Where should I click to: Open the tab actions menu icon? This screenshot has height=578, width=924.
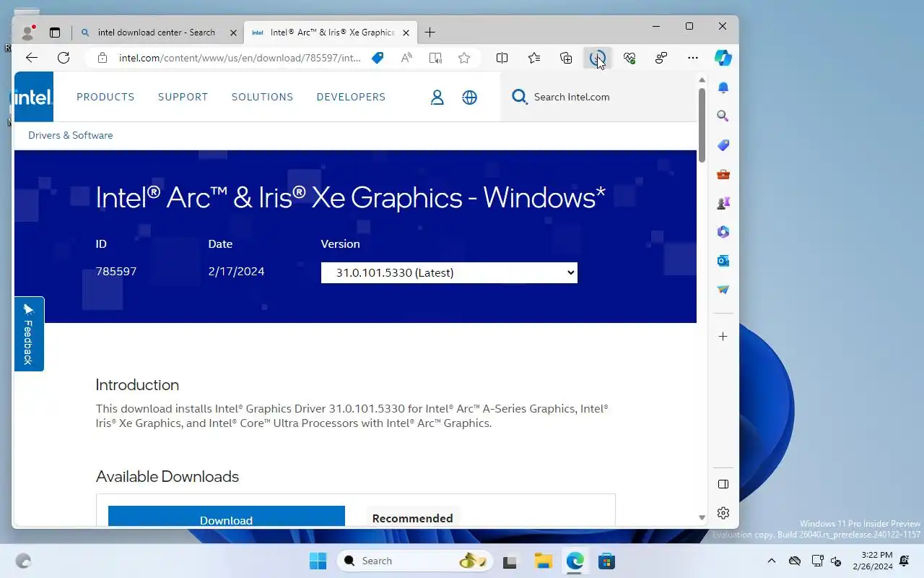(55, 33)
